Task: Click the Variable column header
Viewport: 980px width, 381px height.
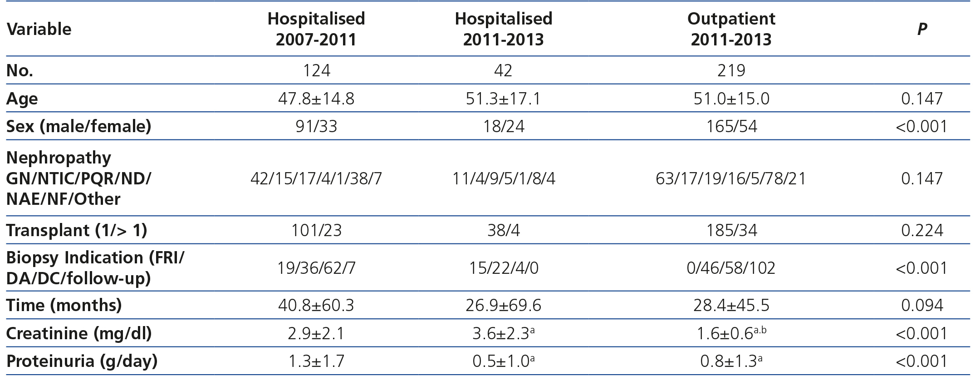Action: pyautogui.click(x=39, y=29)
